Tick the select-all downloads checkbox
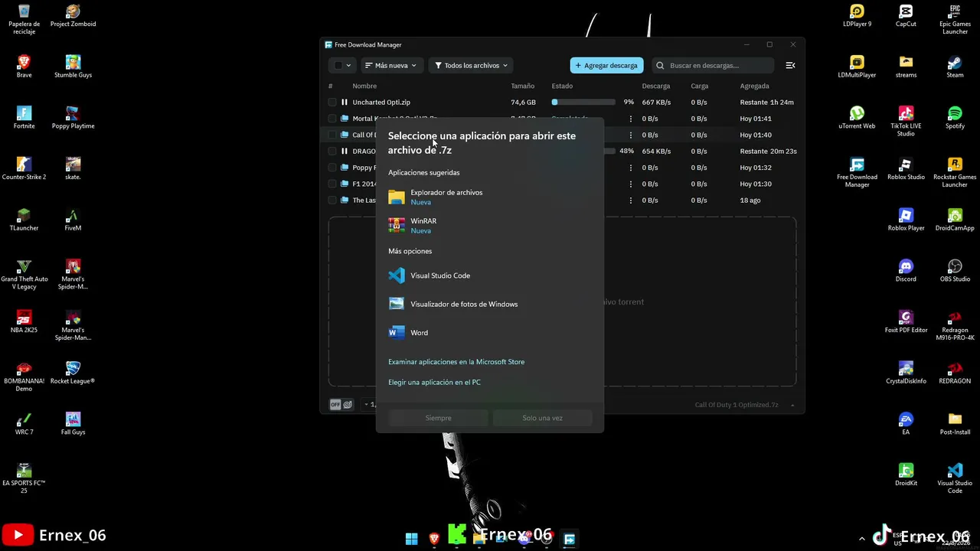Image resolution: width=980 pixels, height=551 pixels. 338,66
